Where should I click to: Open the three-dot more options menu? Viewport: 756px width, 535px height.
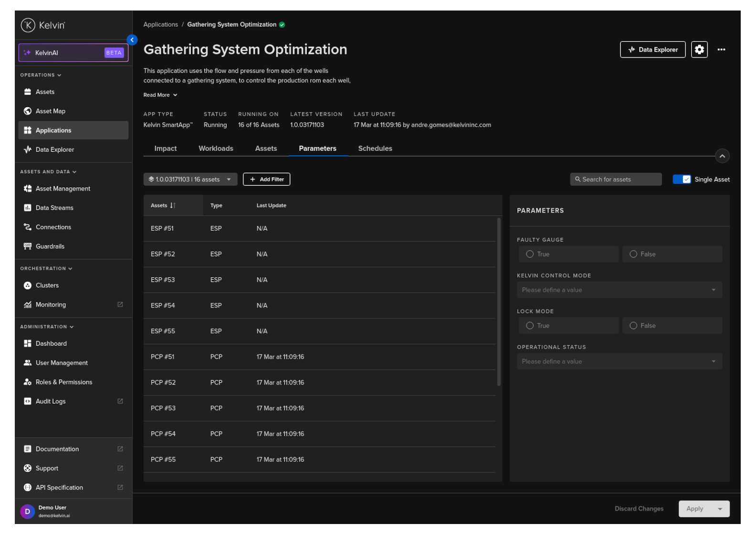point(721,50)
